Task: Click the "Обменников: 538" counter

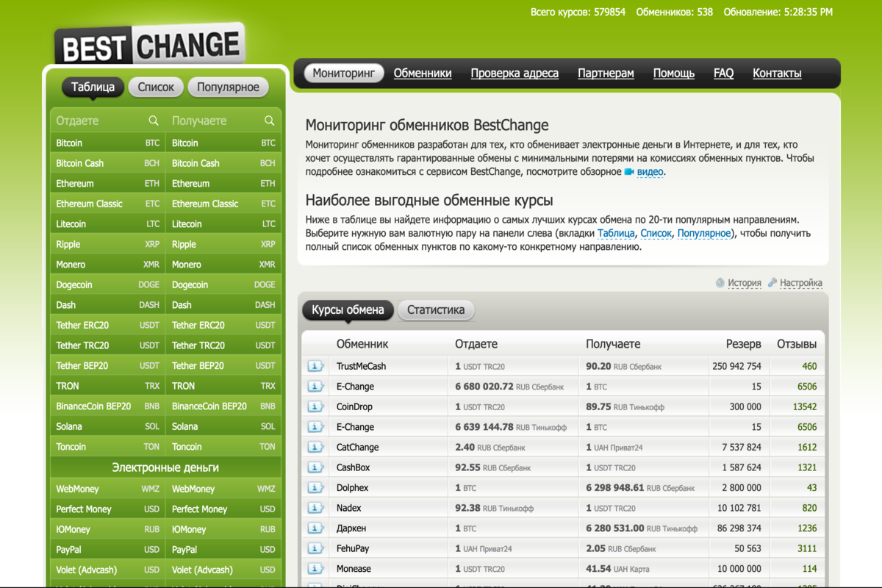Action: click(x=674, y=12)
